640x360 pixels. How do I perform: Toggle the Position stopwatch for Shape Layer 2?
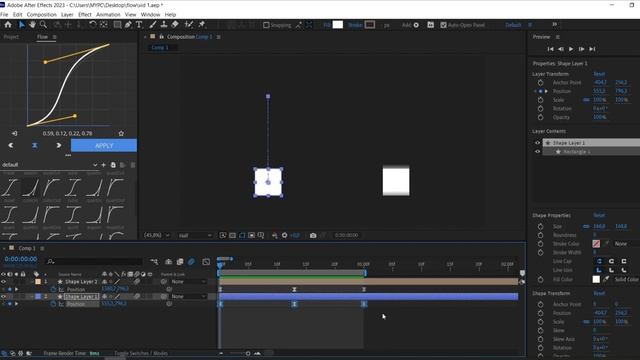pyautogui.click(x=53, y=289)
